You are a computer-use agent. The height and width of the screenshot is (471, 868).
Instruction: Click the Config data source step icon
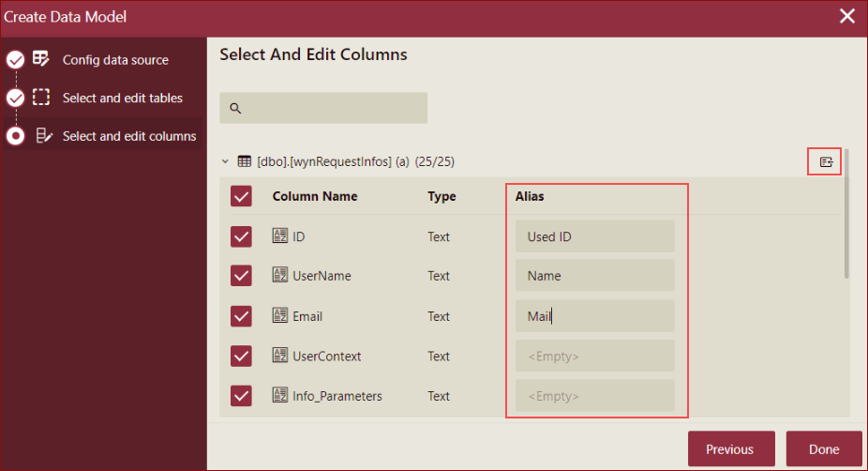pos(41,59)
